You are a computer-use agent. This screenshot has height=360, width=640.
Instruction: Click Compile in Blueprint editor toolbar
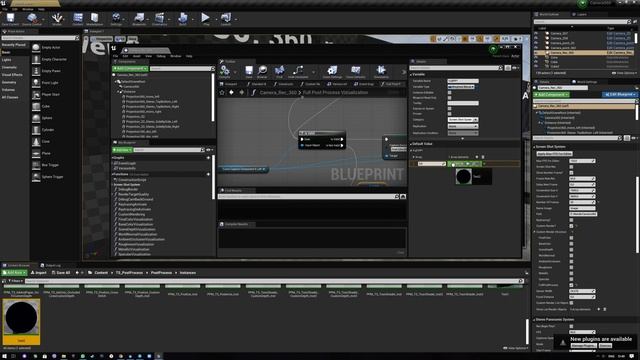click(x=225, y=71)
